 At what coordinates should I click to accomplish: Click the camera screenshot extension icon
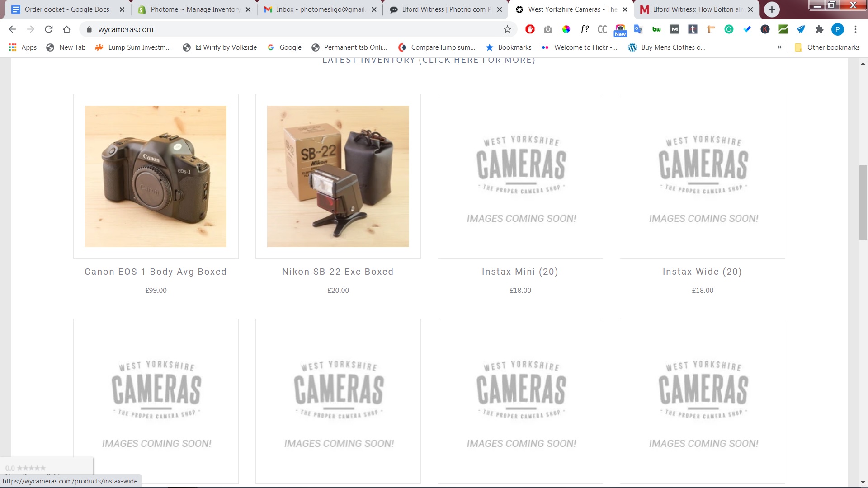(x=548, y=29)
